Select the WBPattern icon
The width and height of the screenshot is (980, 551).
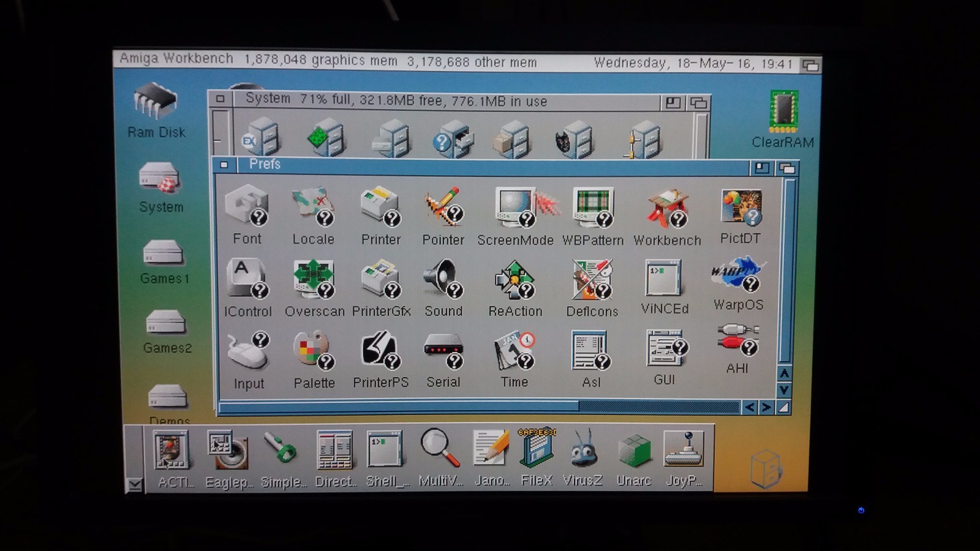point(593,206)
